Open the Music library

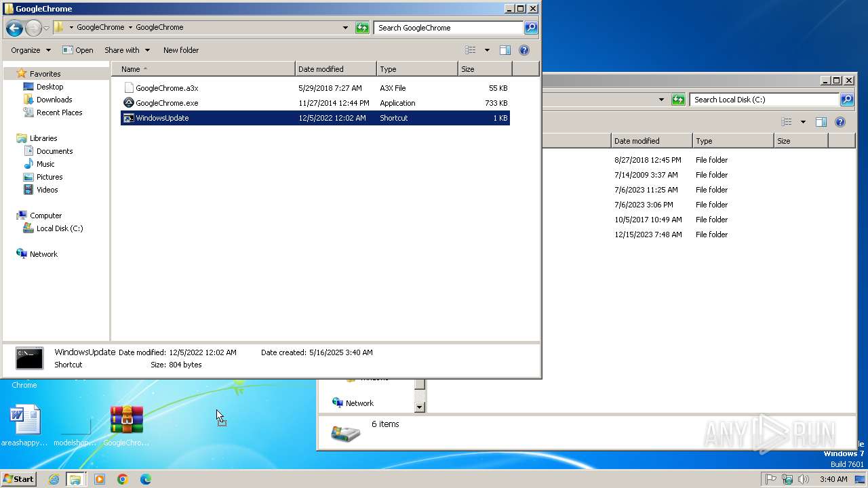tap(45, 164)
